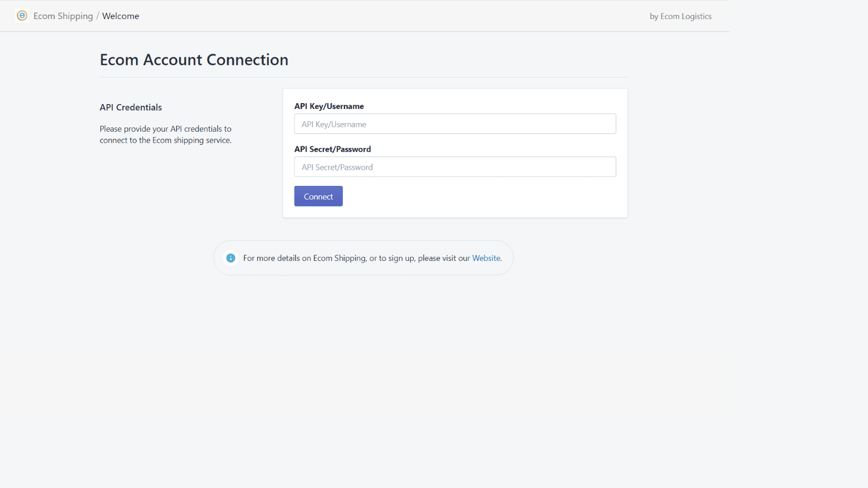Focus the API Secret/Password input field
Viewport: 868px width, 488px height.
point(455,166)
